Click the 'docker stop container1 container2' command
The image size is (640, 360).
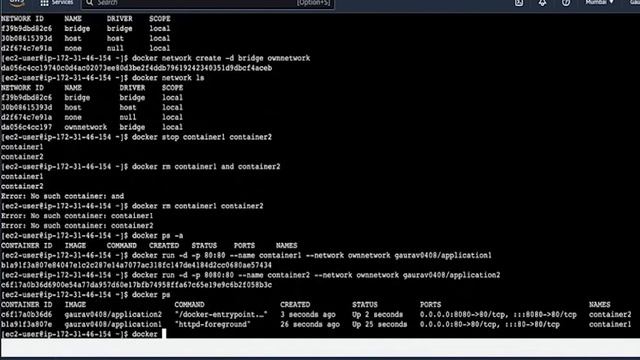click(x=202, y=137)
